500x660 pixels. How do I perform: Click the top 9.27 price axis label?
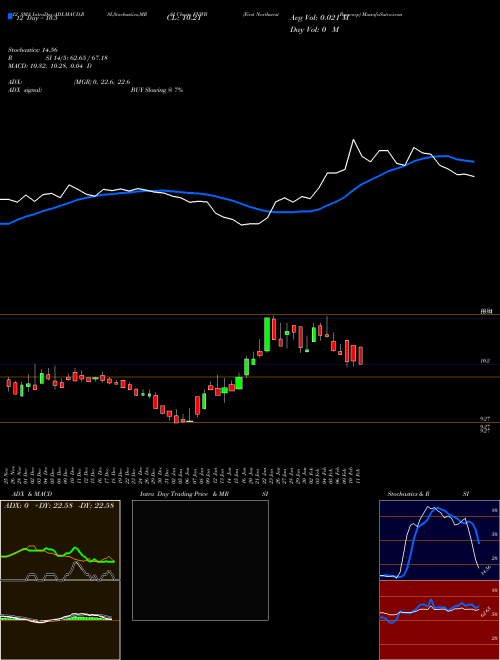[485, 418]
